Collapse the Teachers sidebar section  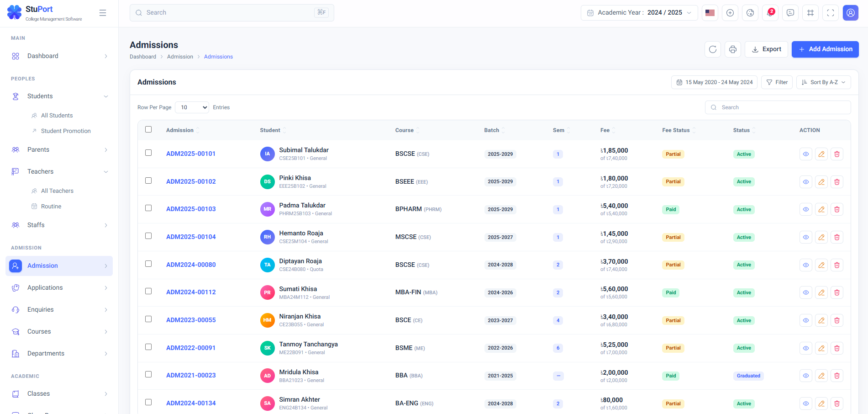pyautogui.click(x=59, y=172)
